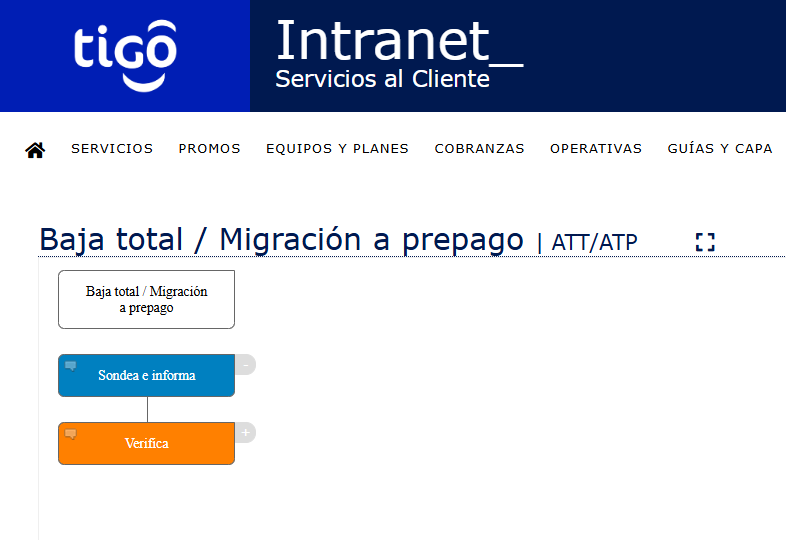Open fullscreen view of the flowchart
The height and width of the screenshot is (540, 786).
point(705,242)
